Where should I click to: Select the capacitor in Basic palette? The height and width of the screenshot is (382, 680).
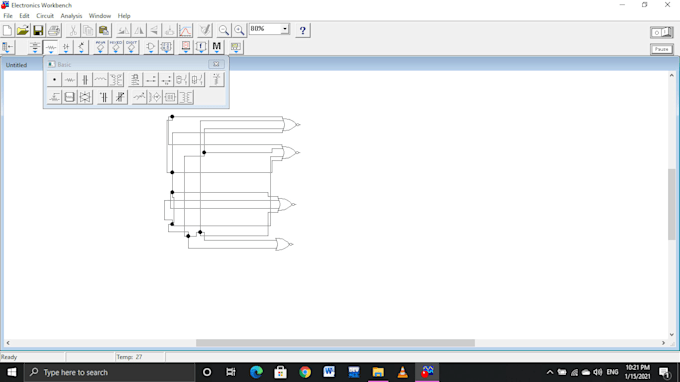click(x=85, y=80)
